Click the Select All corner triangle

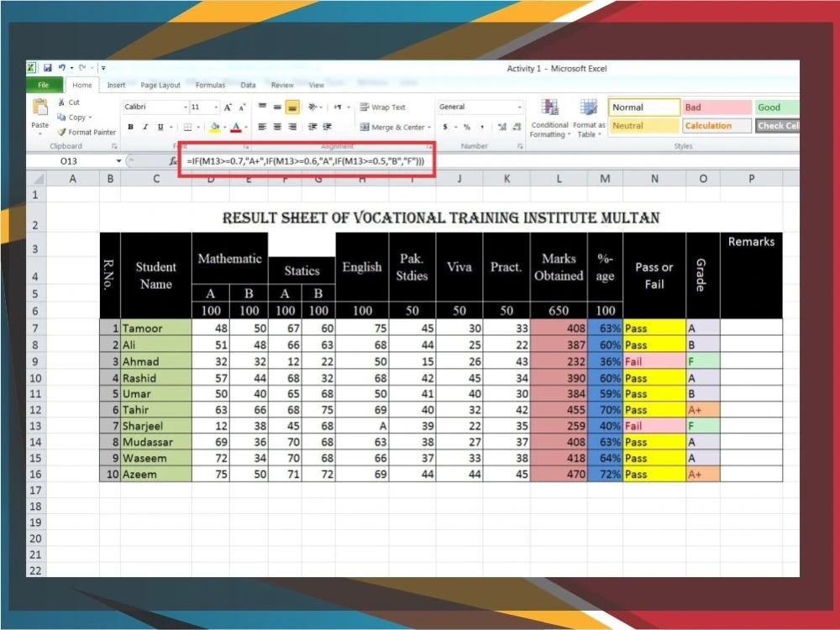coord(37,178)
